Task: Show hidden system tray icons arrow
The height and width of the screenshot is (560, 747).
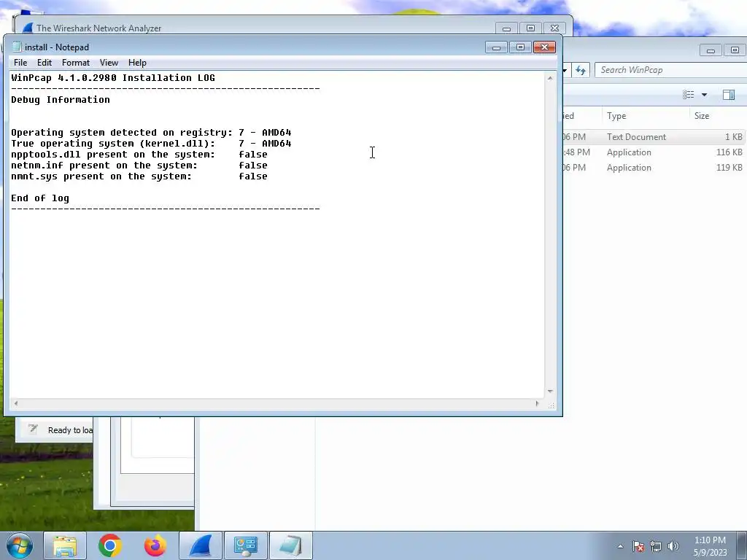Action: (620, 546)
